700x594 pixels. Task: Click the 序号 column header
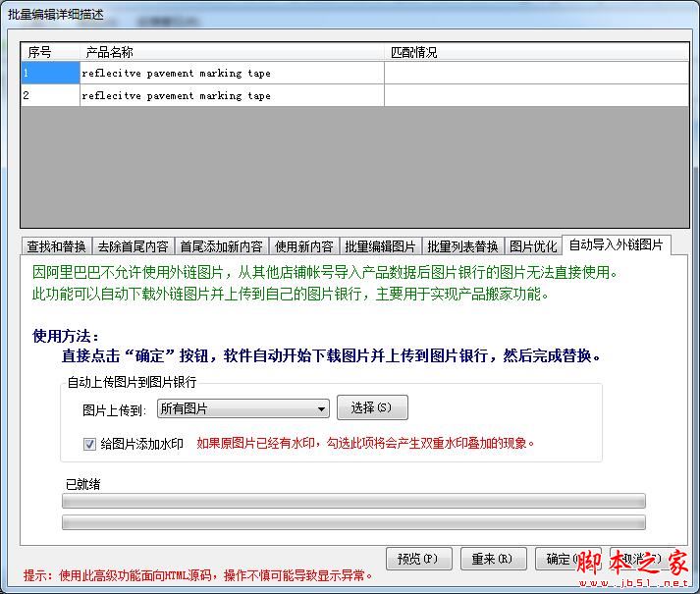coord(50,52)
